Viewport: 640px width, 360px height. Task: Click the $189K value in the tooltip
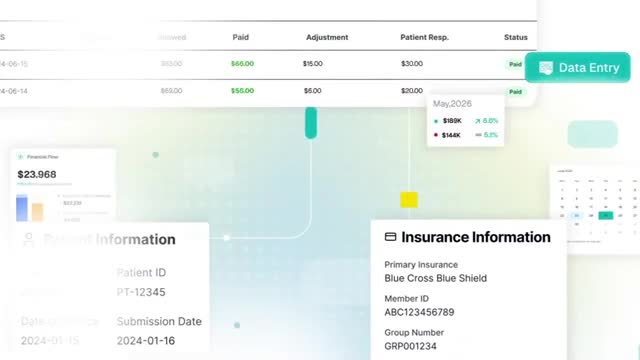click(452, 121)
